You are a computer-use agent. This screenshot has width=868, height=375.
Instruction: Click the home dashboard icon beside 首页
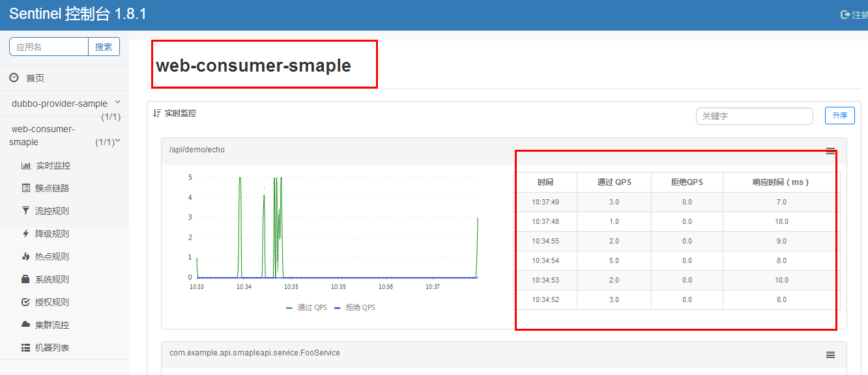pyautogui.click(x=14, y=77)
